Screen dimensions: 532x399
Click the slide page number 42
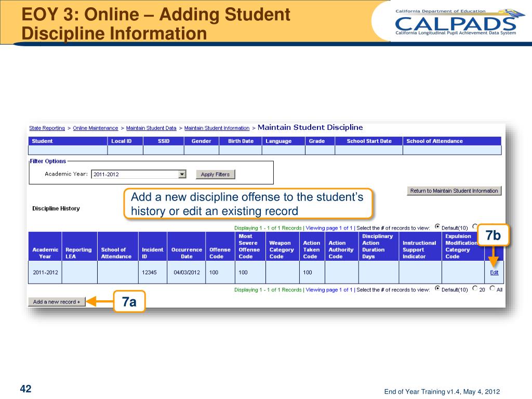26,389
